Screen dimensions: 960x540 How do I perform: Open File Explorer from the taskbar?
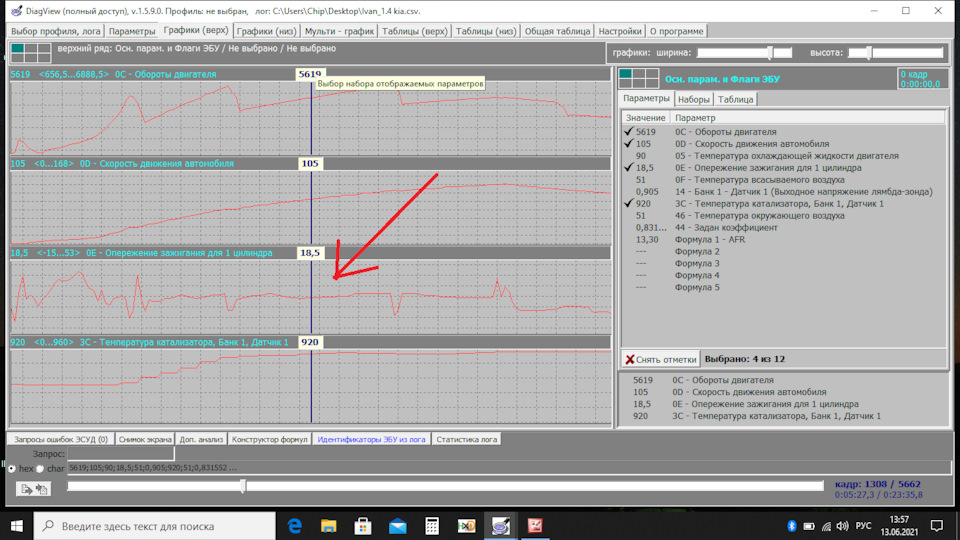[329, 526]
